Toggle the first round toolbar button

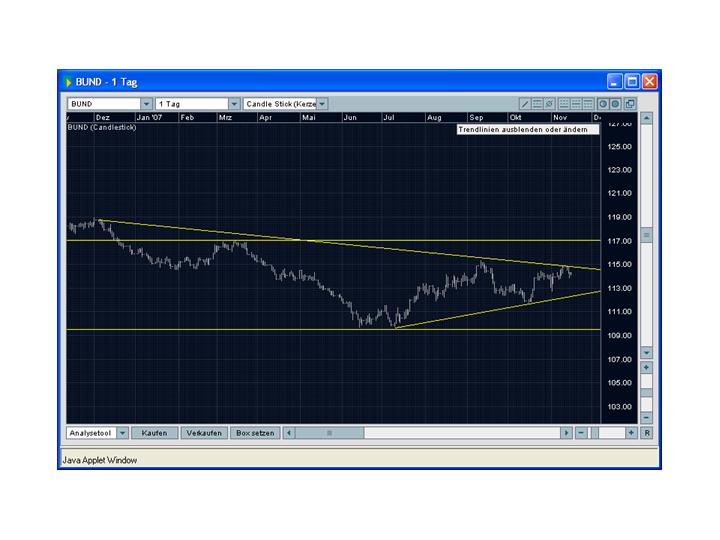tap(603, 104)
